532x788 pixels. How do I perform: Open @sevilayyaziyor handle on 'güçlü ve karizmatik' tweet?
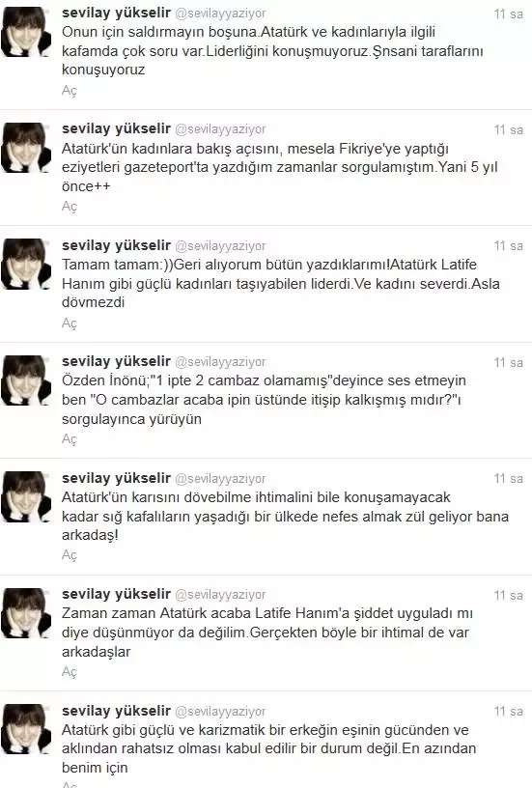pyautogui.click(x=220, y=711)
